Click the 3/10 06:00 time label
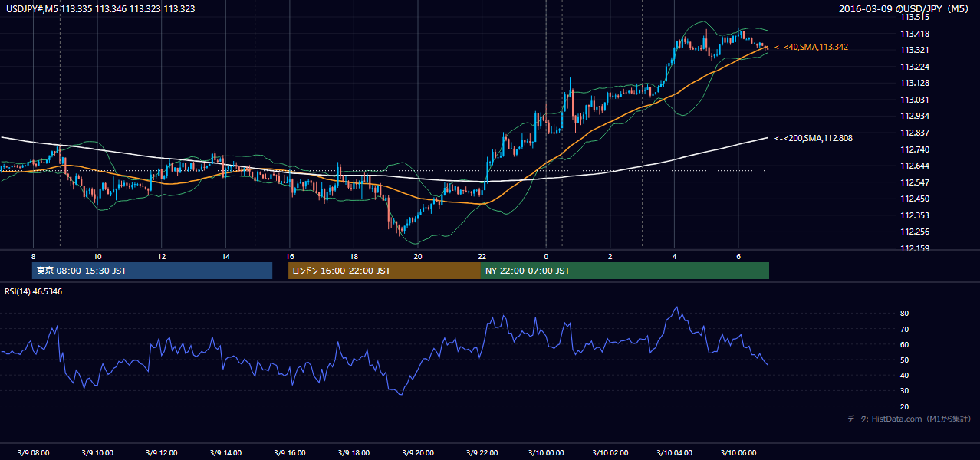Image resolution: width=980 pixels, height=460 pixels. [738, 453]
